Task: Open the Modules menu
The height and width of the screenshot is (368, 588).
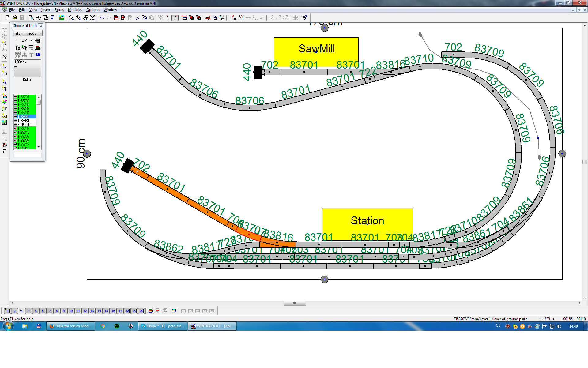Action: click(x=75, y=10)
